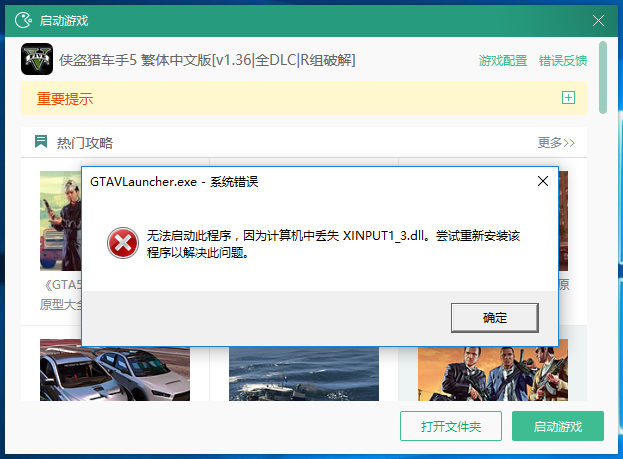Image resolution: width=623 pixels, height=459 pixels.
Task: Close the GTAVLauncher.exe system error dialog
Action: click(x=543, y=181)
